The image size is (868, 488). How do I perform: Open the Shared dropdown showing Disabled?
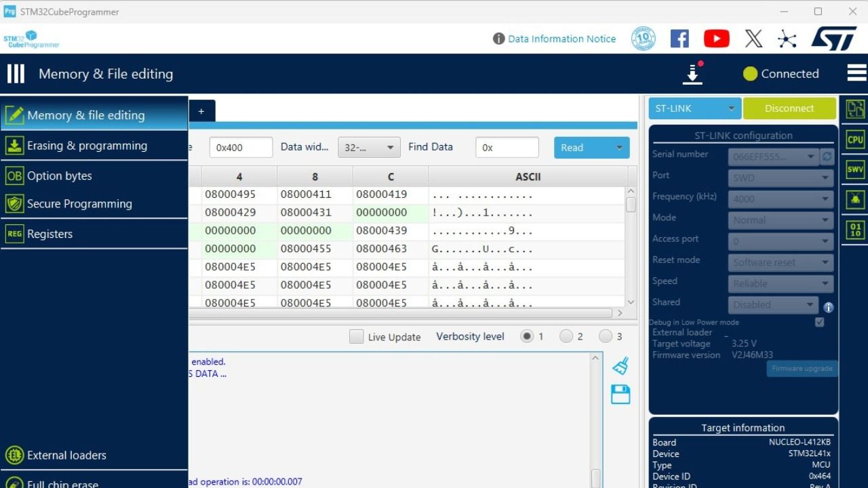pyautogui.click(x=773, y=305)
